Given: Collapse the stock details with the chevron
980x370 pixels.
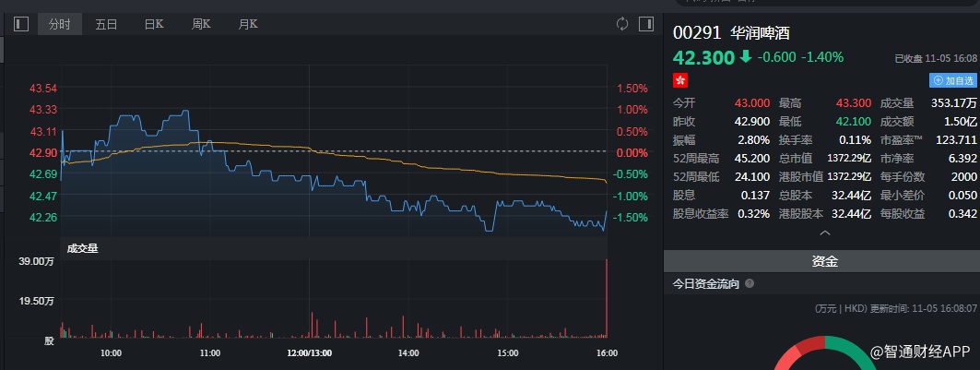Looking at the screenshot, I should coord(824,233).
